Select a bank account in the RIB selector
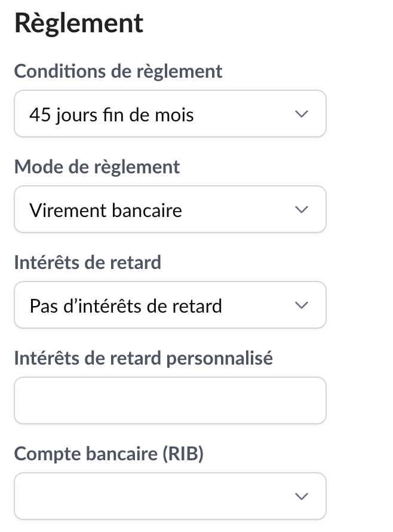This screenshot has height=532, width=393. 170,496
